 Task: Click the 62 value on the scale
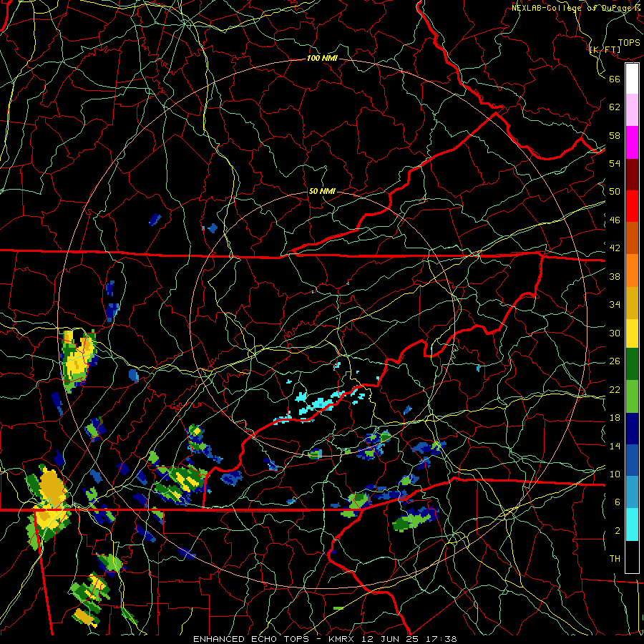615,107
